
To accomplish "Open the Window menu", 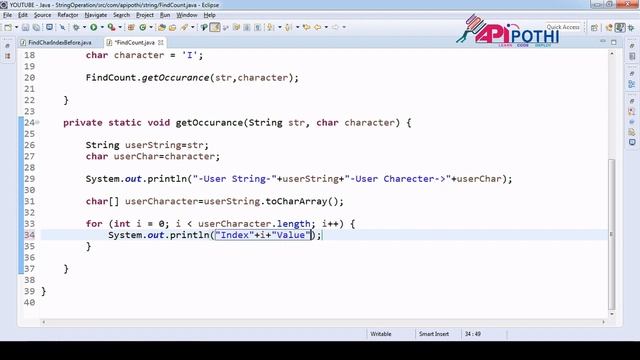I will pyautogui.click(x=187, y=15).
